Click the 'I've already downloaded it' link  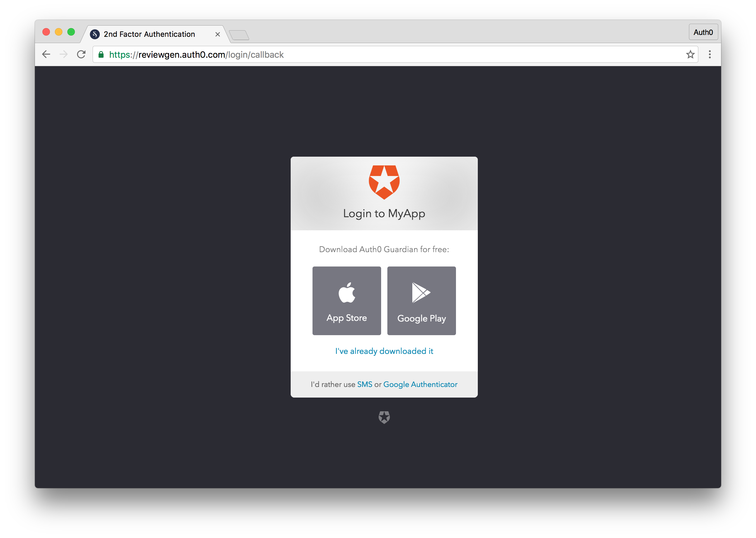(384, 350)
